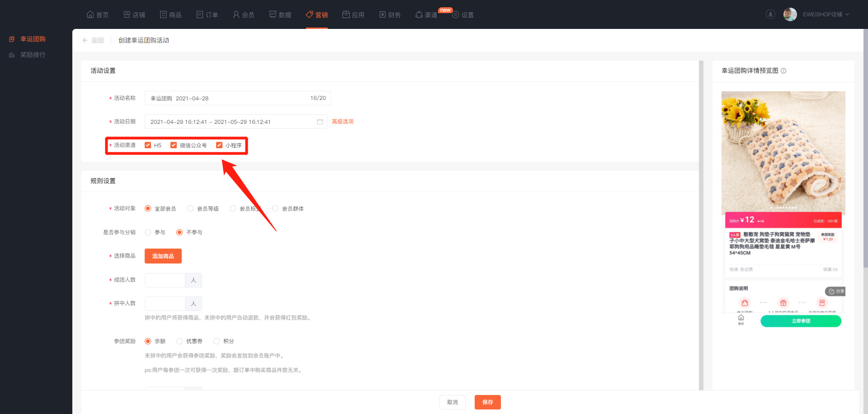The image size is (868, 414).
Task: Click the download icon in top bar
Action: tap(770, 14)
